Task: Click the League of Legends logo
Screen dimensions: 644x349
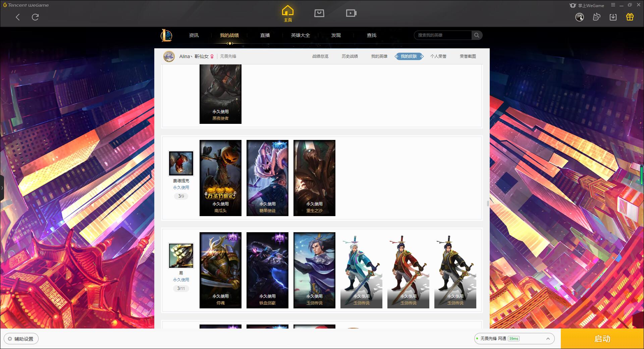Action: tap(166, 35)
